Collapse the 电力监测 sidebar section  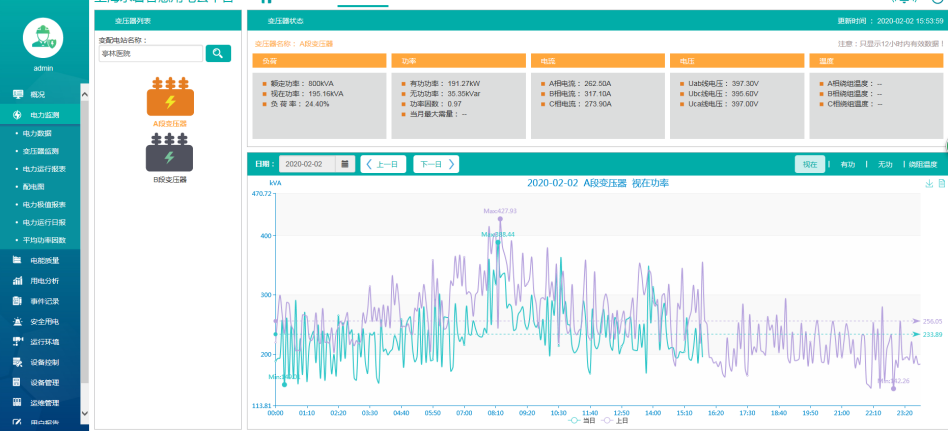[x=44, y=115]
